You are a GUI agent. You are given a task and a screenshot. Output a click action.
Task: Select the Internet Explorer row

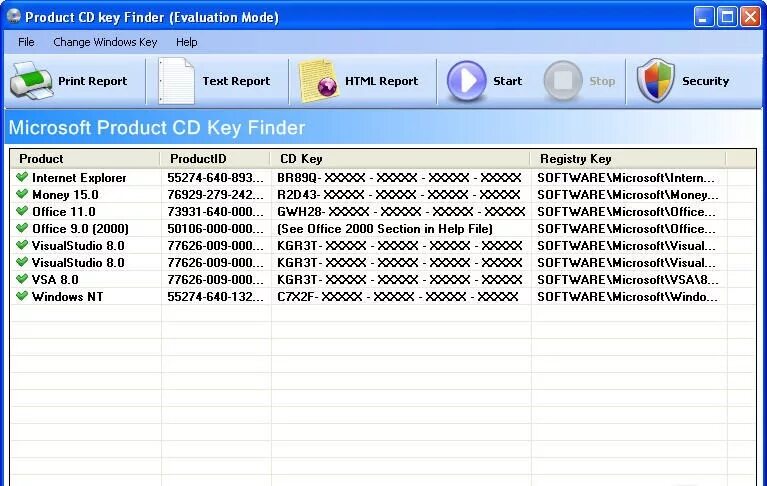pos(383,177)
